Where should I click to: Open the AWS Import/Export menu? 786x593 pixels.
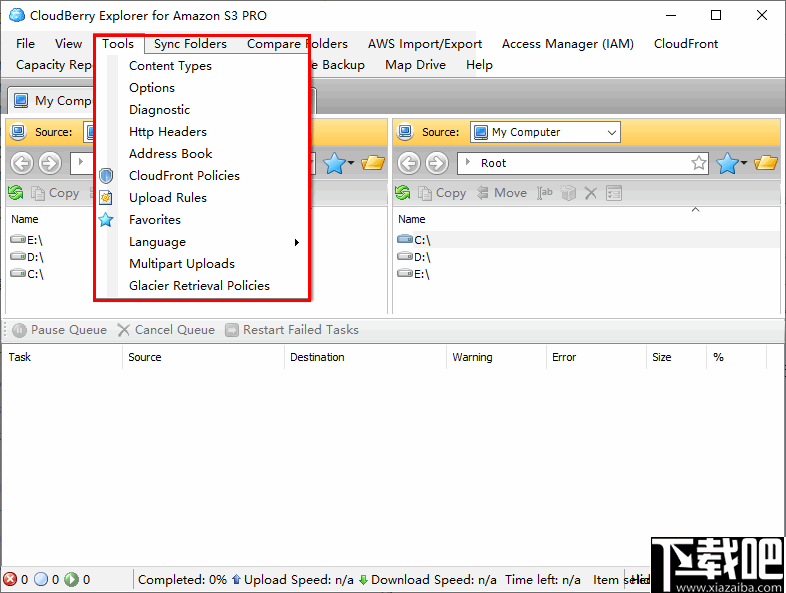pyautogui.click(x=425, y=44)
